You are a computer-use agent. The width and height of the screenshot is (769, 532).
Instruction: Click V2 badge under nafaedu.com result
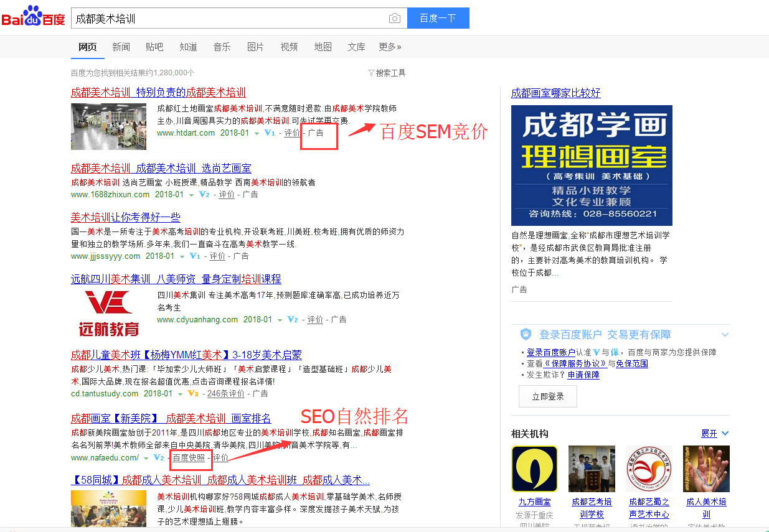159,458
